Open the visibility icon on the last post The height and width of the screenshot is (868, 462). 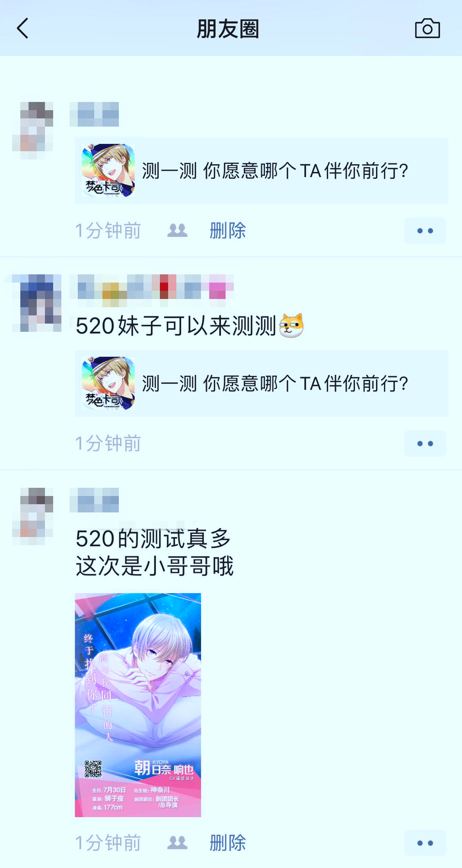pyautogui.click(x=177, y=843)
